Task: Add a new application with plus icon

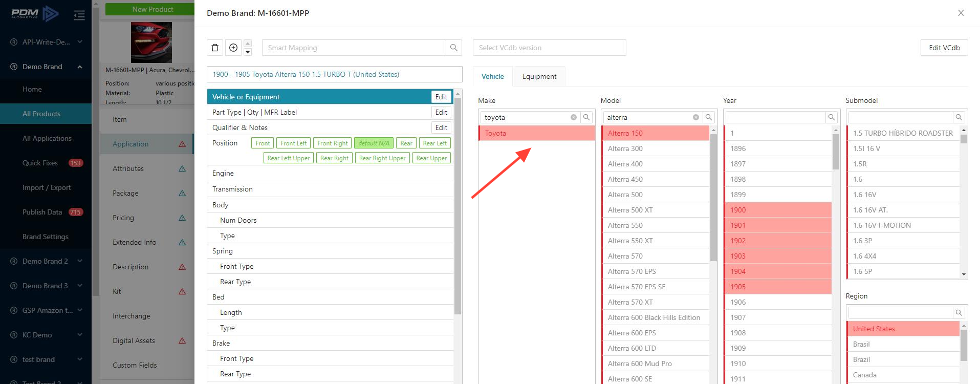Action: pyautogui.click(x=233, y=48)
